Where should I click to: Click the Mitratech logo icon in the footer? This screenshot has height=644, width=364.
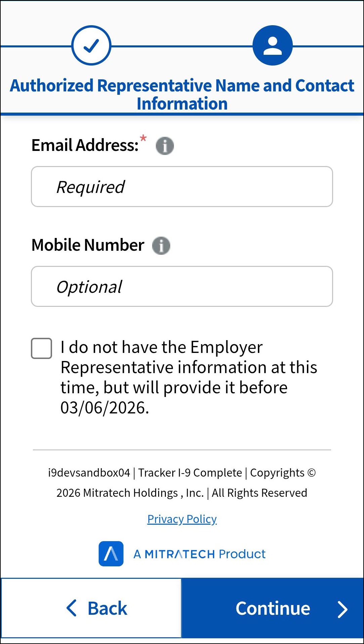(x=111, y=553)
